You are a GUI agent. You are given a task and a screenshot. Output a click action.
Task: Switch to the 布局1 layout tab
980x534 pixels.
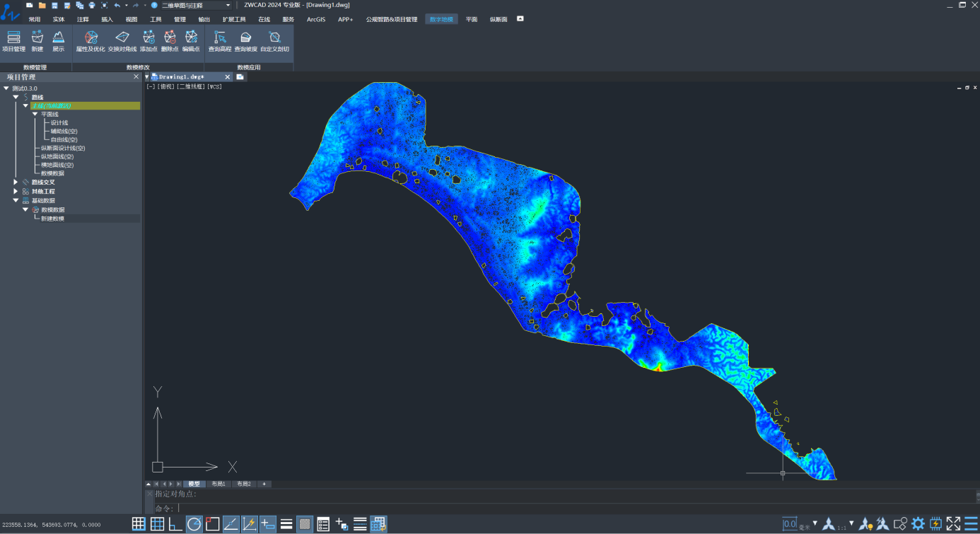[218, 484]
